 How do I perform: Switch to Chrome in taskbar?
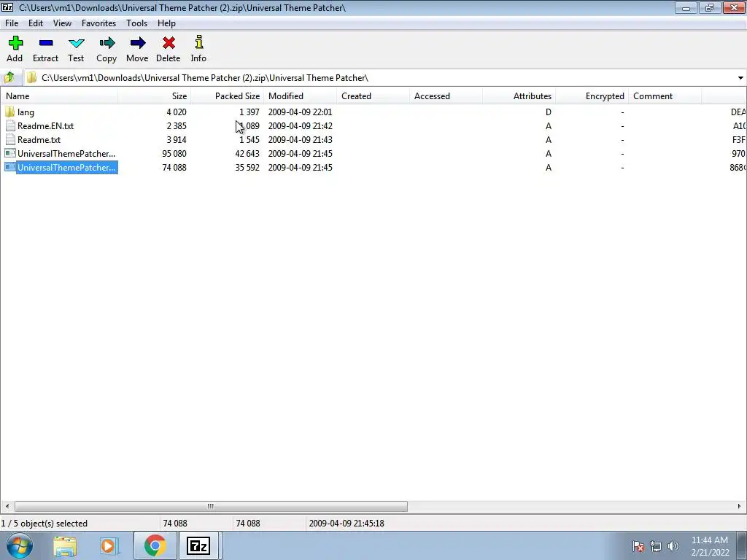tap(155, 545)
